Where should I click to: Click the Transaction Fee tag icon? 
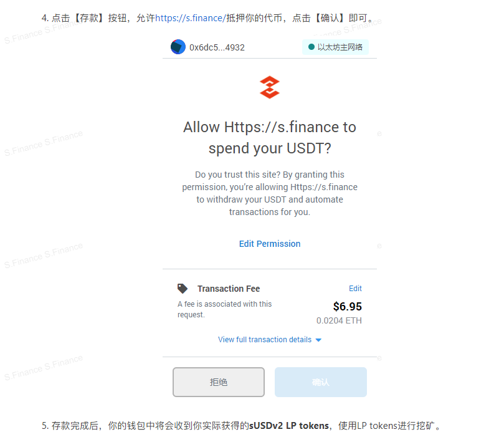click(183, 289)
